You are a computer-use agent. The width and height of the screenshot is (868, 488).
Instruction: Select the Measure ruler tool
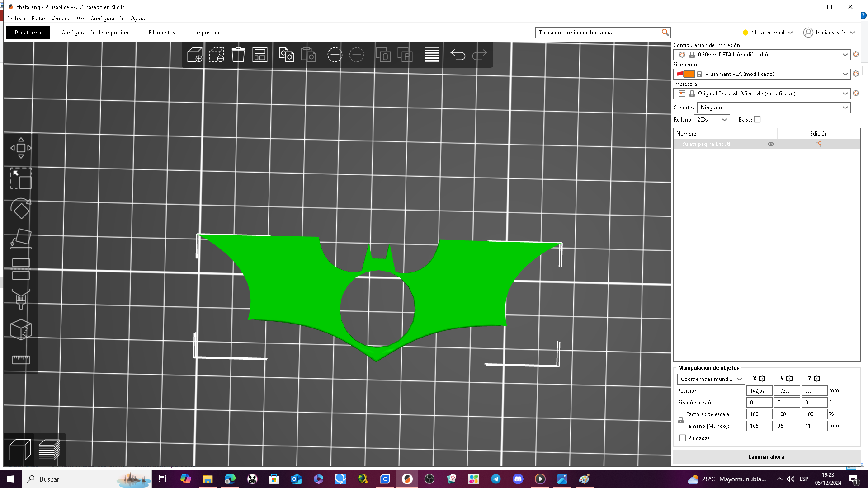click(21, 360)
